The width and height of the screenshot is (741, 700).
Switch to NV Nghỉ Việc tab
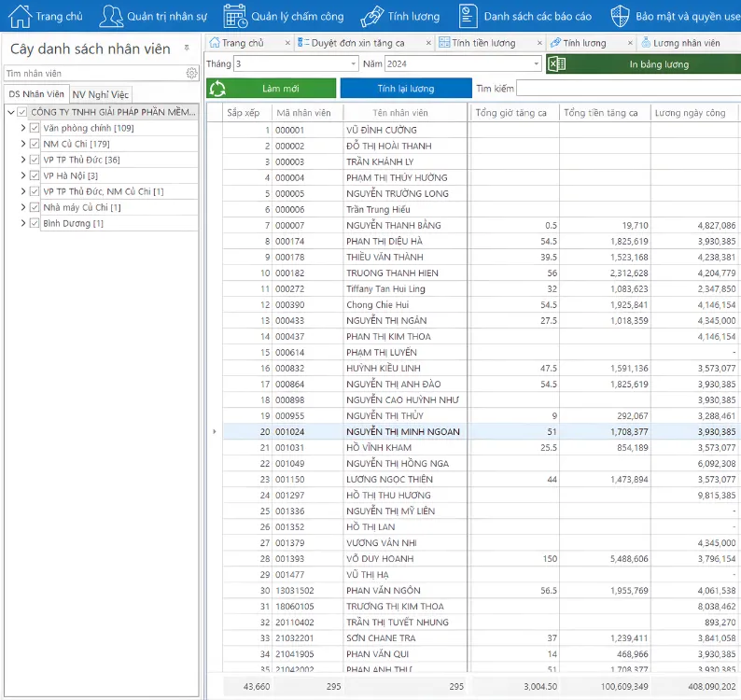[x=100, y=94]
